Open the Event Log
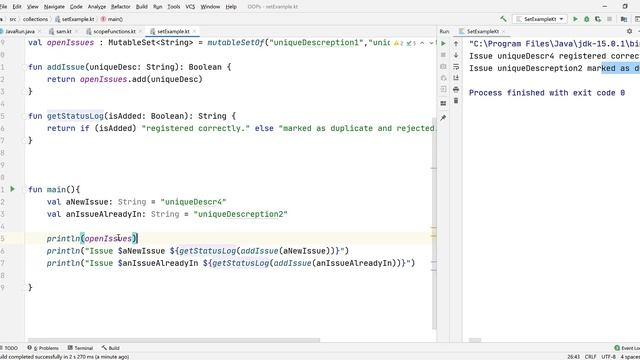Viewport: 640px width, 360px height. [627, 348]
